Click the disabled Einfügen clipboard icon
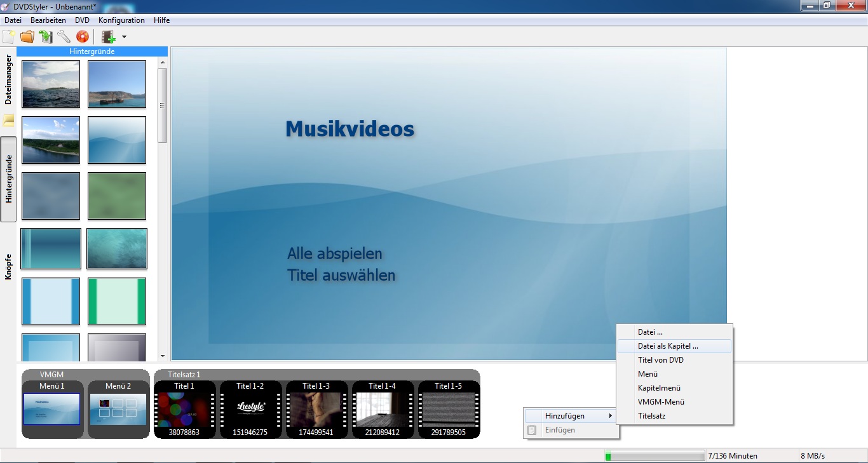This screenshot has width=868, height=463. (x=532, y=430)
